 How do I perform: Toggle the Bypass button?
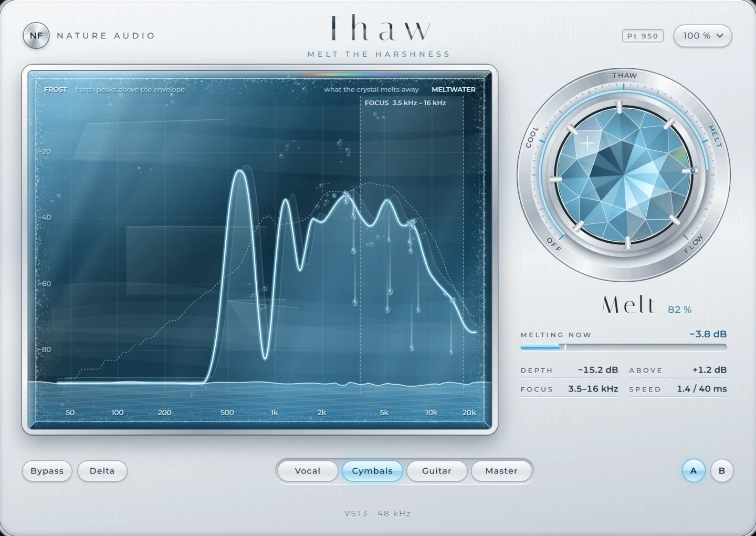coord(47,471)
